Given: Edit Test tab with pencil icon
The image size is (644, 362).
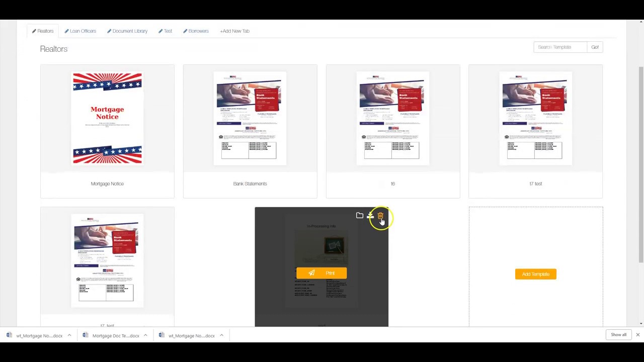Looking at the screenshot, I should pos(160,31).
